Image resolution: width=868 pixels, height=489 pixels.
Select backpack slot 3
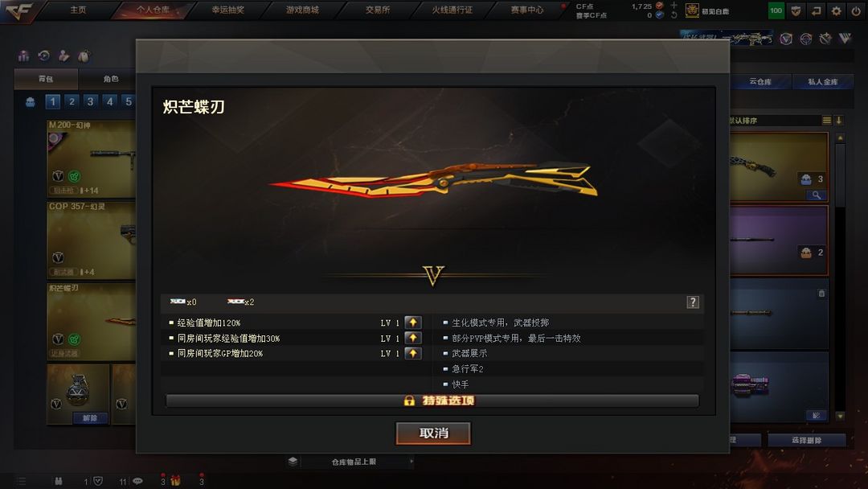[90, 101]
